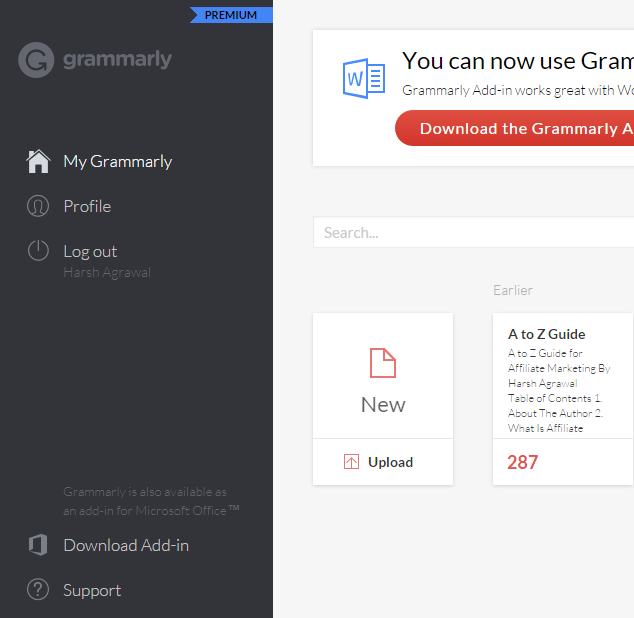Click the new document page icon

click(x=383, y=363)
